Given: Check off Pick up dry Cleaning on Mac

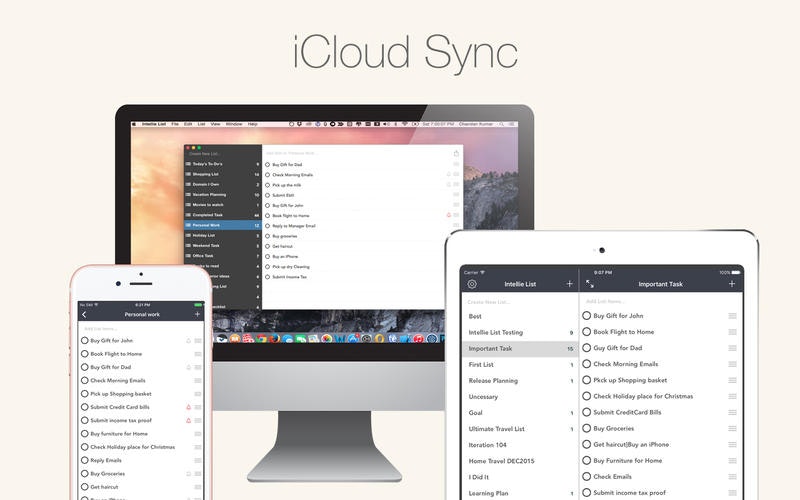Looking at the screenshot, I should (x=267, y=266).
